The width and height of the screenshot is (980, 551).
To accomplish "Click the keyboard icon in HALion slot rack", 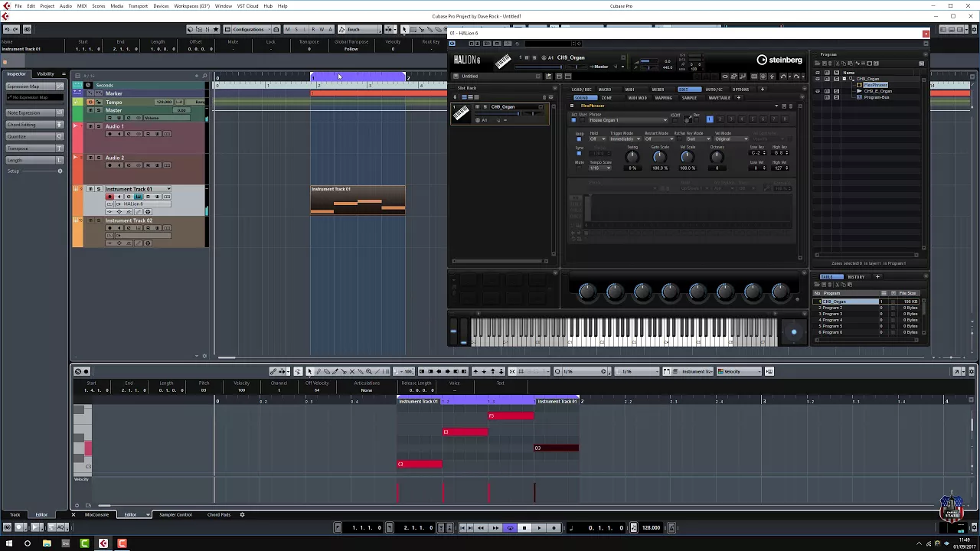I will [460, 114].
